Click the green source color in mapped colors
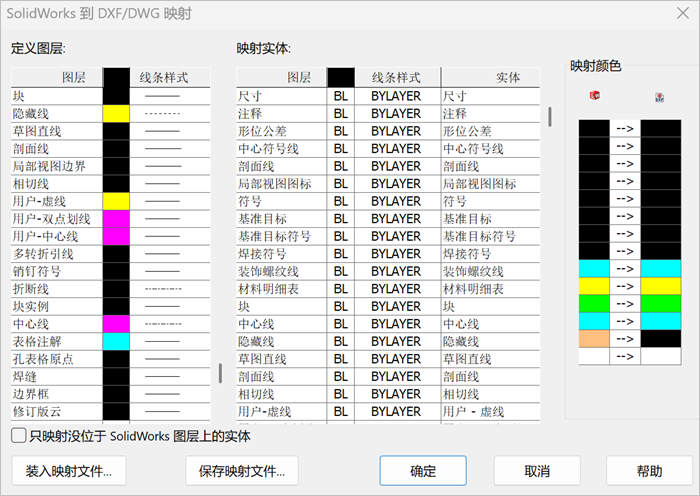Screen dimensions: 700x496 pyautogui.click(x=594, y=304)
